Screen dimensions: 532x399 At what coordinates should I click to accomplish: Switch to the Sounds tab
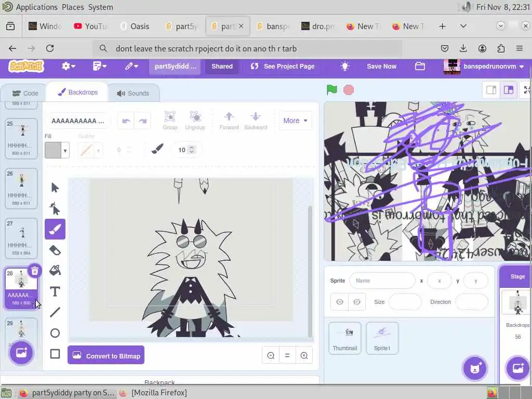134,93
